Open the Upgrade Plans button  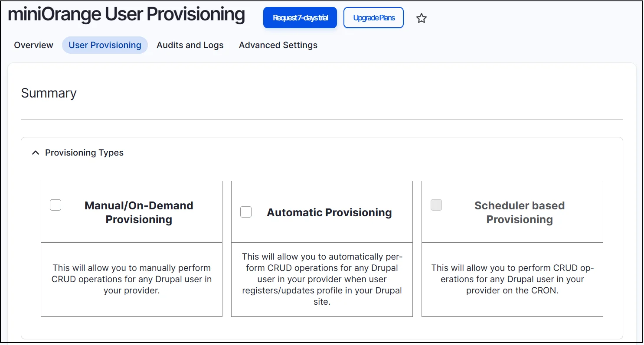374,18
